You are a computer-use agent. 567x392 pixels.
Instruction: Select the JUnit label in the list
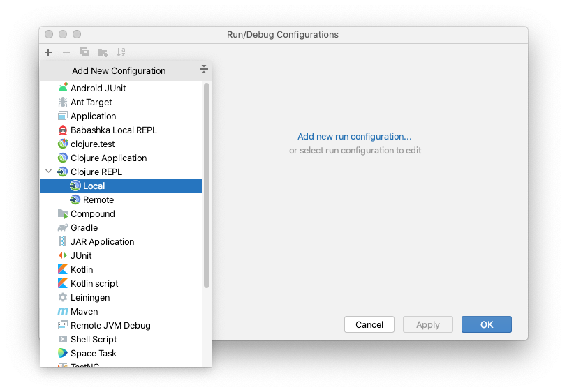point(81,256)
